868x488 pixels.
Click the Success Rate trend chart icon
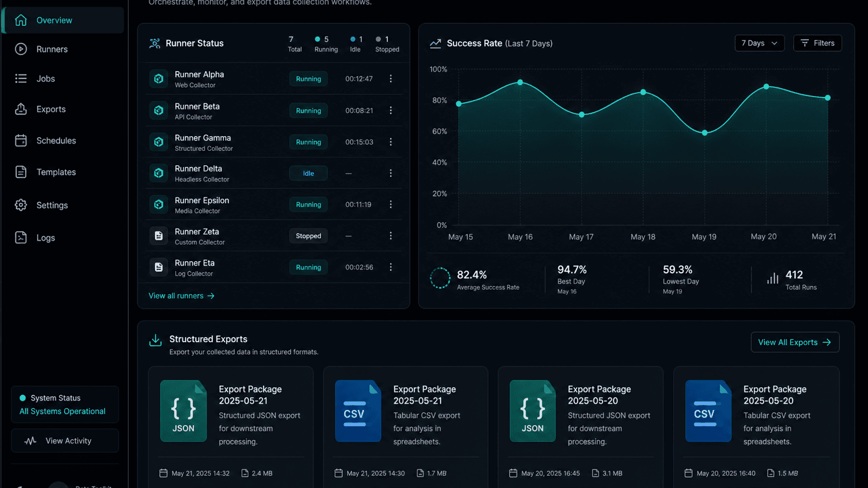435,43
